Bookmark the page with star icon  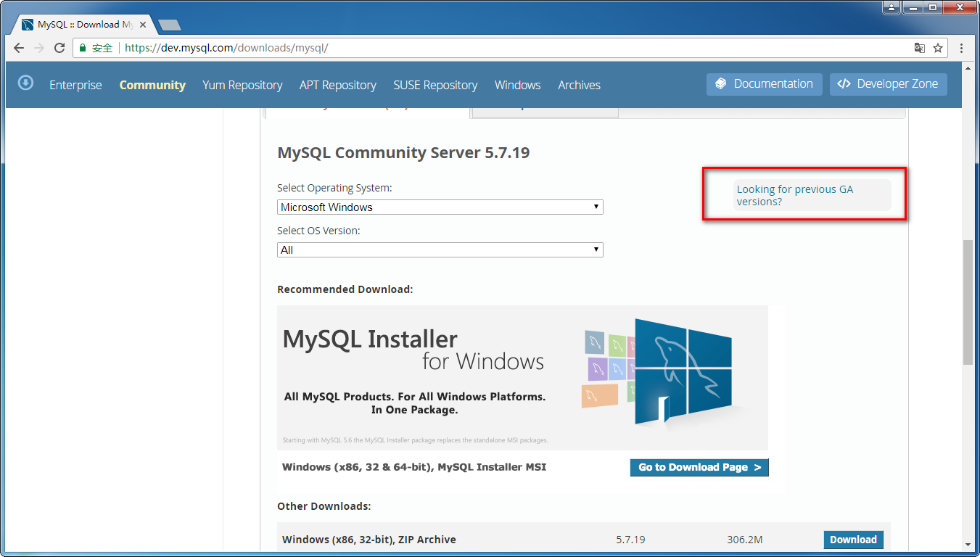pyautogui.click(x=938, y=48)
